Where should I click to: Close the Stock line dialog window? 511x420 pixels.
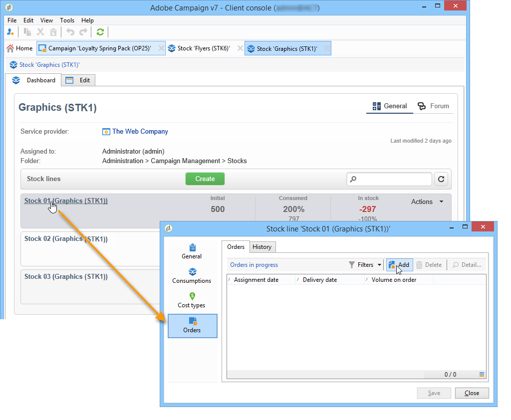pos(483,226)
